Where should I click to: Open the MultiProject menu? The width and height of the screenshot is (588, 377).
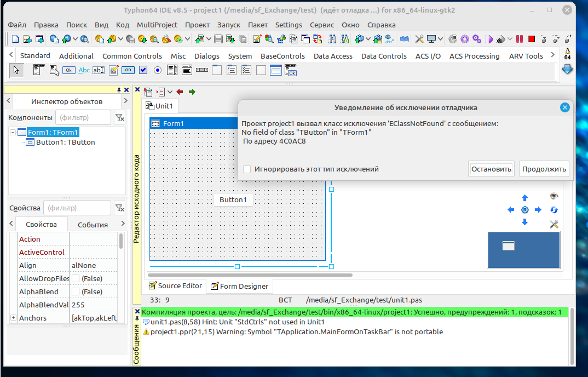(x=157, y=25)
